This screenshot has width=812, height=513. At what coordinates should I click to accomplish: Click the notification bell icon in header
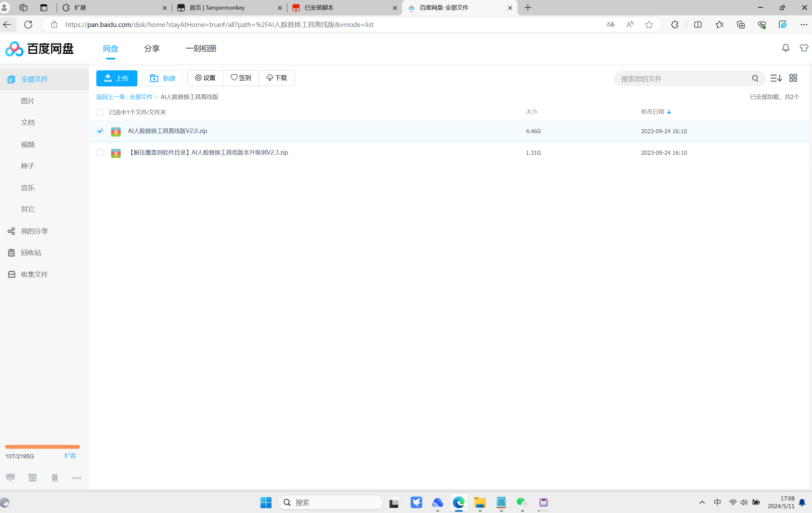(x=785, y=48)
